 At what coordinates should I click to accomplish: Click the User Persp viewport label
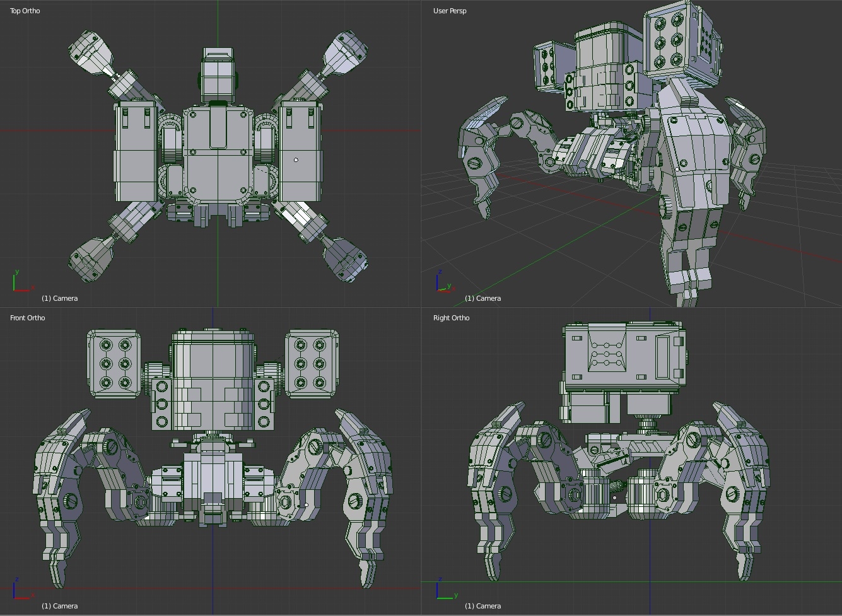click(449, 11)
